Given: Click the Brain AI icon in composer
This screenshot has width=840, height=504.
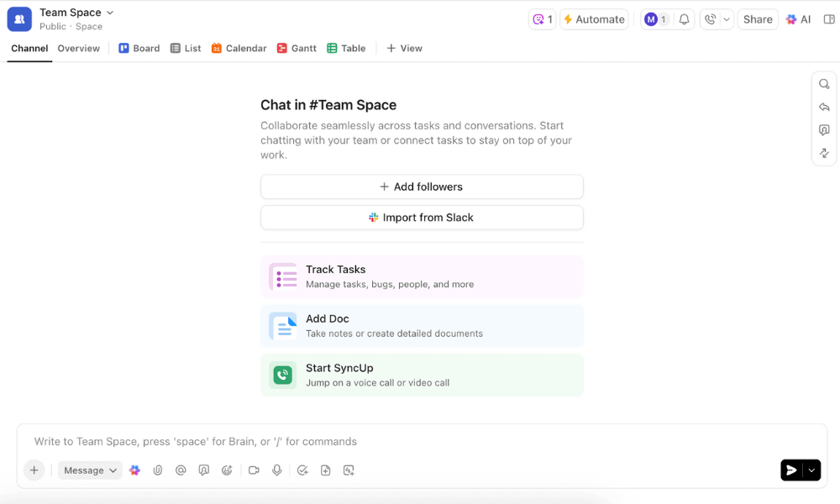Looking at the screenshot, I should click(x=134, y=470).
